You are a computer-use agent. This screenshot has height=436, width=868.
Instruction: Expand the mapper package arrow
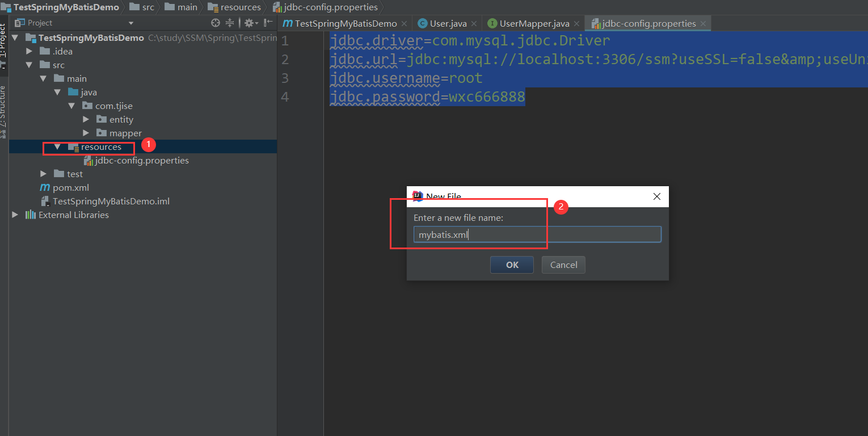coord(86,133)
